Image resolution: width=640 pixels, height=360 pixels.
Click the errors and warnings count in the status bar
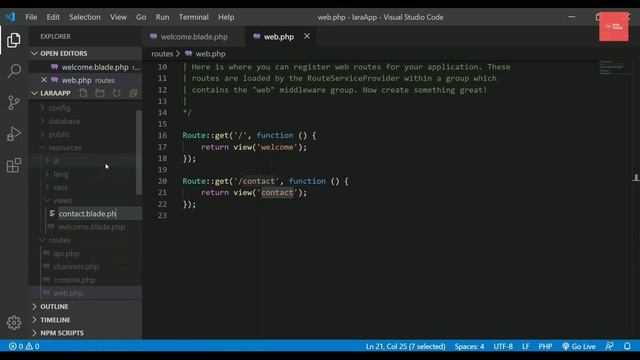click(24, 346)
